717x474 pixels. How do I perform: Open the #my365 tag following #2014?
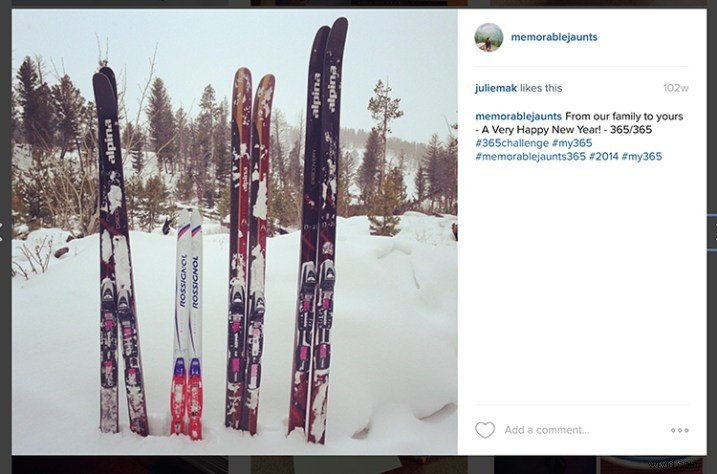coord(642,156)
